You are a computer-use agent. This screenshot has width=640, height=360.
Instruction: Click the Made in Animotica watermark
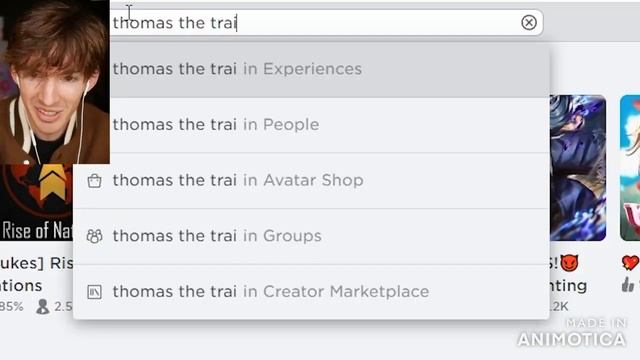point(572,333)
